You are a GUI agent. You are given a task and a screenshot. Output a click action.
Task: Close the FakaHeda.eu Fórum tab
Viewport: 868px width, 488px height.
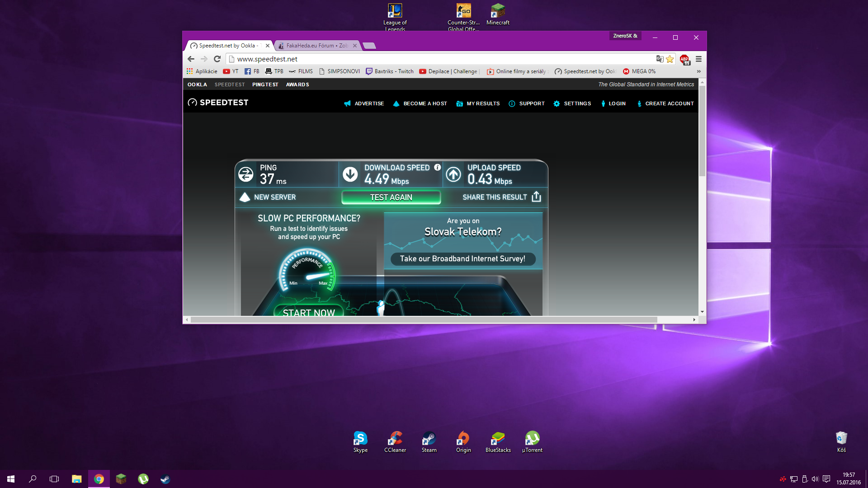click(355, 46)
